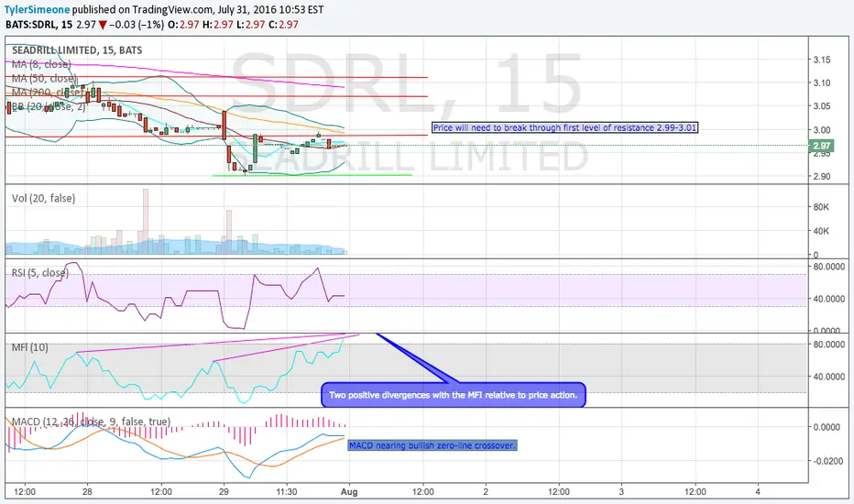Click the RSI (5, close) indicator label
This screenshot has width=854, height=504.
[40, 272]
